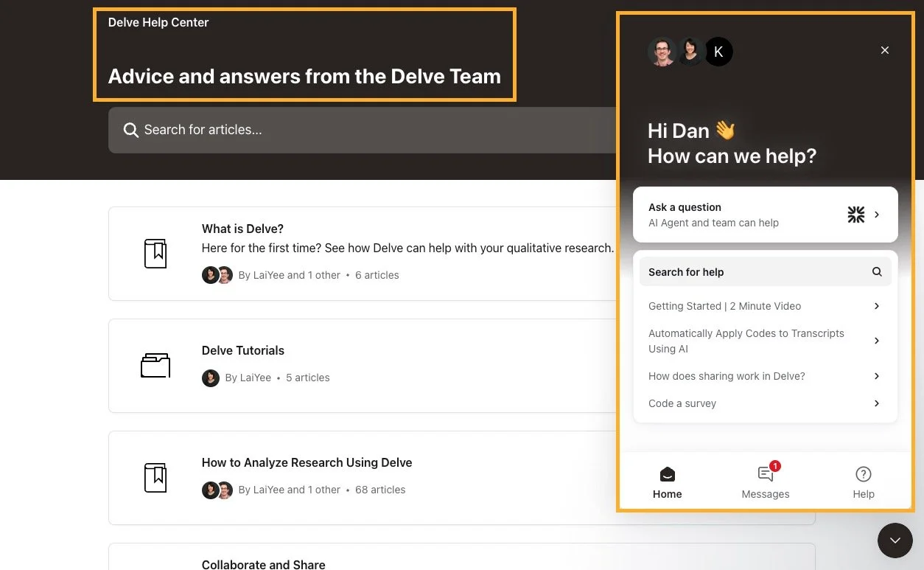Collapse messenger with round chevron-down launcher
The width and height of the screenshot is (924, 570).
pyautogui.click(x=895, y=541)
